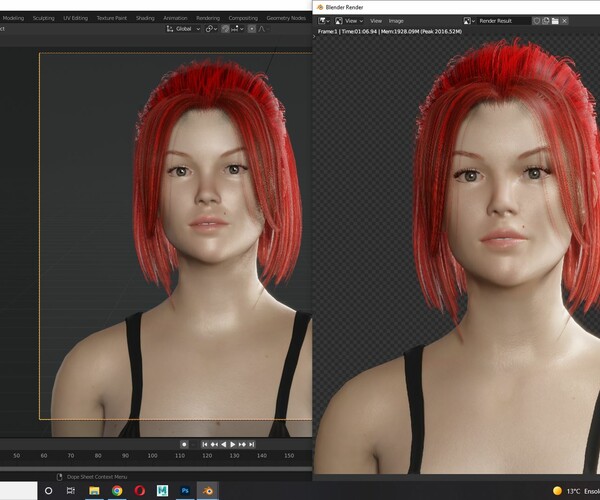Screen dimensions: 600x500
Task: Open the Shading workspace tab
Action: [x=145, y=18]
